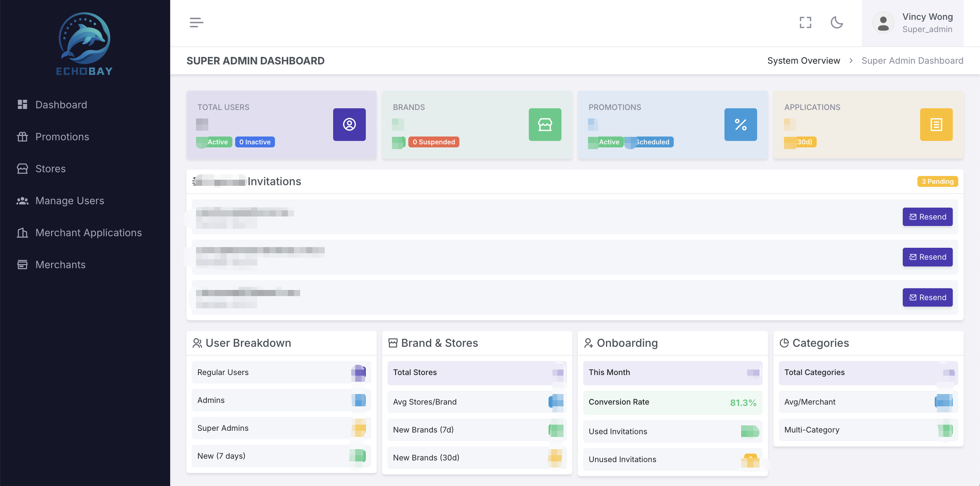Enter fullscreen mode via expand icon
980x486 pixels.
[805, 22]
